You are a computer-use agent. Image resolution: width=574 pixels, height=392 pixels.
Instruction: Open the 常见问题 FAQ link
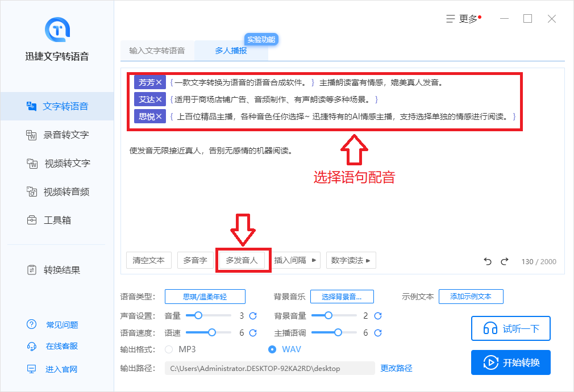(x=62, y=324)
